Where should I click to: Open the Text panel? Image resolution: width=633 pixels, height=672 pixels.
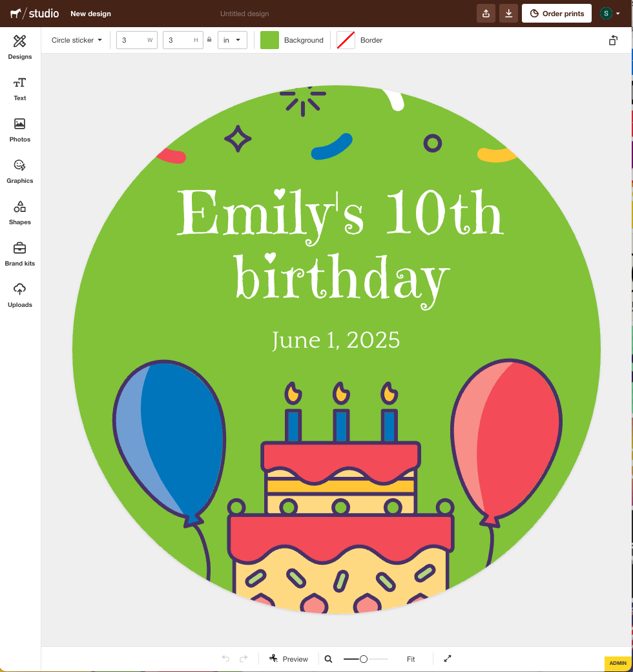19,89
